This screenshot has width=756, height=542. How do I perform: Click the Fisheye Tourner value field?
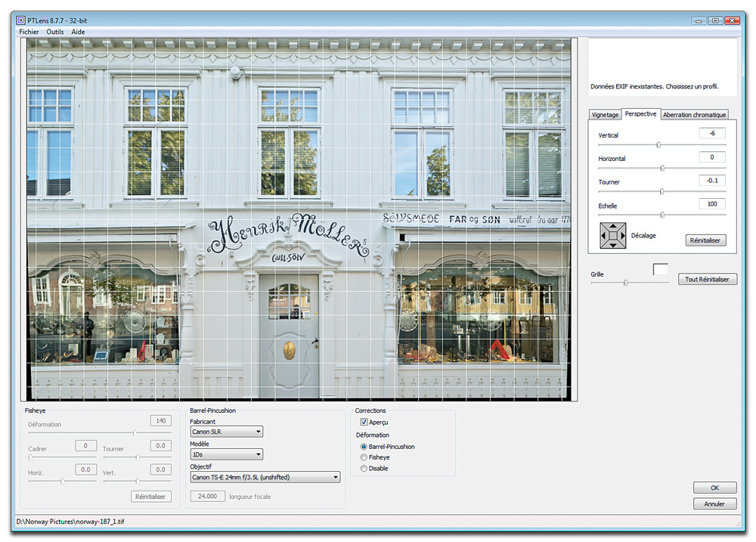[x=161, y=445]
